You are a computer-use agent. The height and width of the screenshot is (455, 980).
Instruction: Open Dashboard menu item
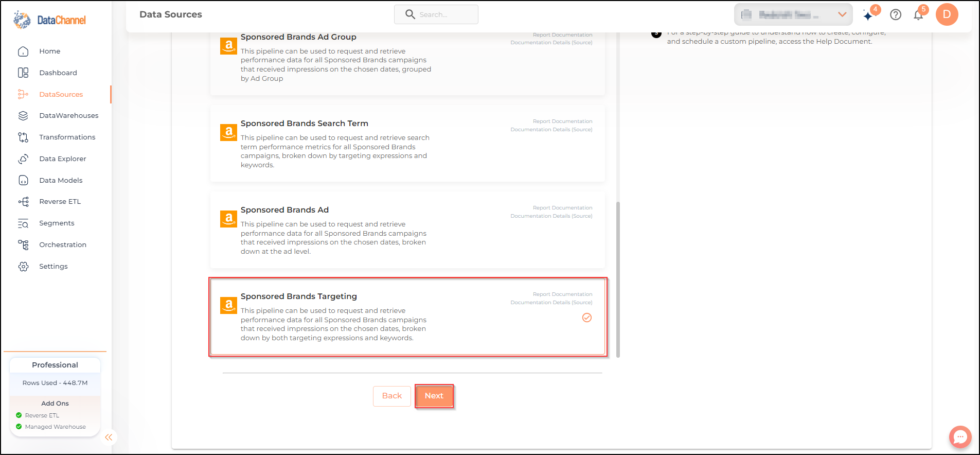click(58, 73)
